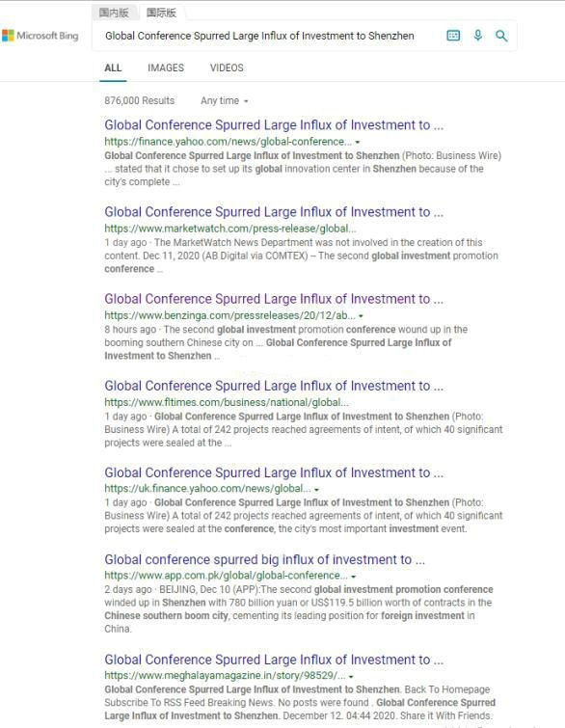This screenshot has width=565, height=728.
Task: Open the IMAGES tab
Action: click(166, 67)
